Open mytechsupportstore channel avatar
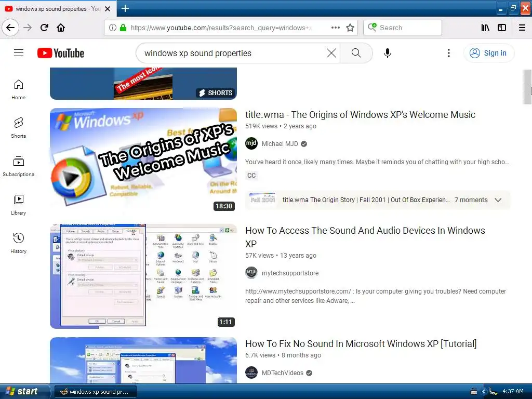This screenshot has width=532, height=399. (251, 273)
